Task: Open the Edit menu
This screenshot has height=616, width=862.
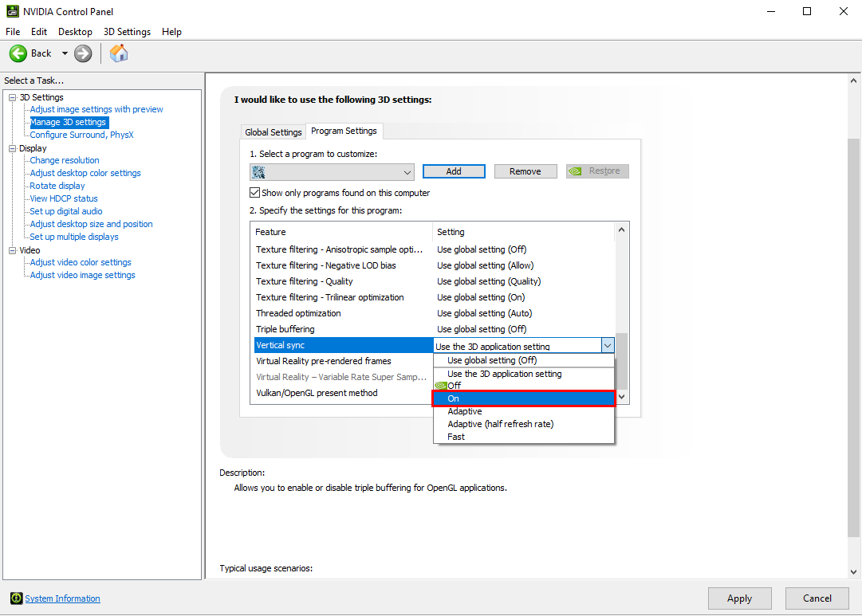Action: [39, 32]
